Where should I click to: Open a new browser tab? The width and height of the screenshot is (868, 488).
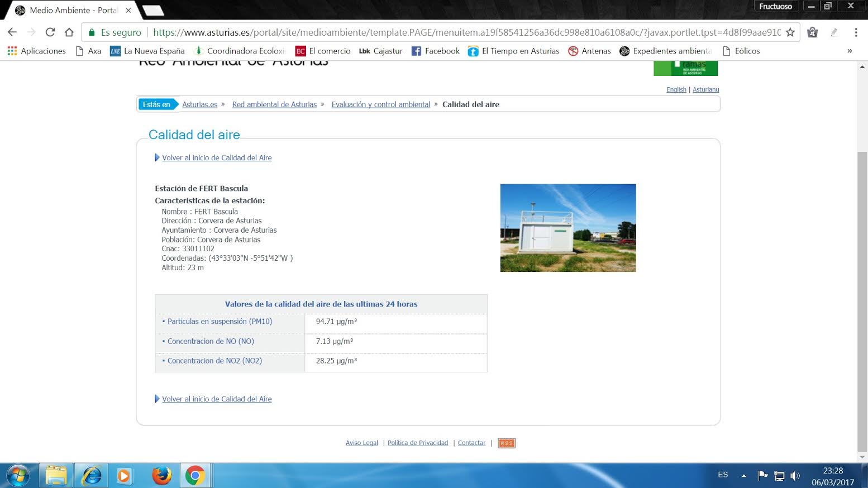coord(152,11)
